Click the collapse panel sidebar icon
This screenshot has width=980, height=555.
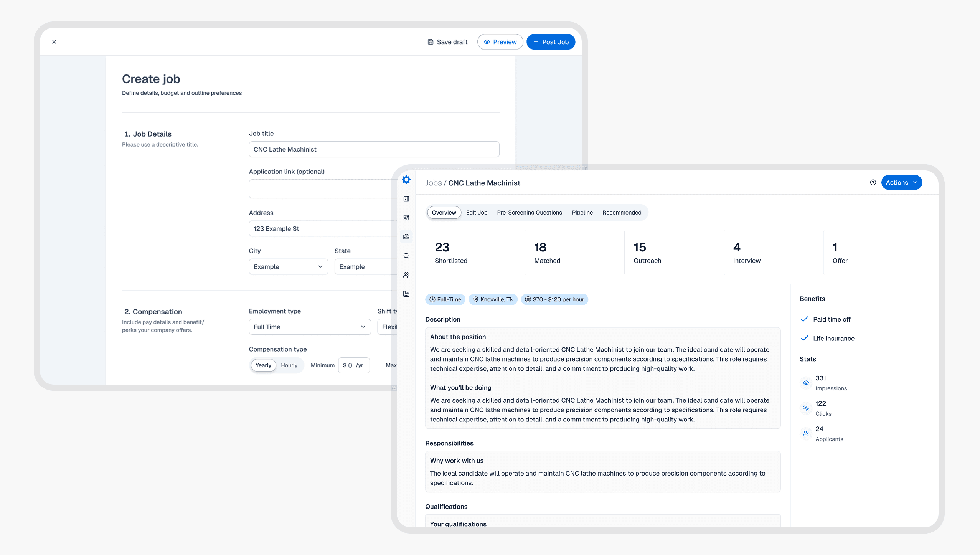click(x=406, y=198)
